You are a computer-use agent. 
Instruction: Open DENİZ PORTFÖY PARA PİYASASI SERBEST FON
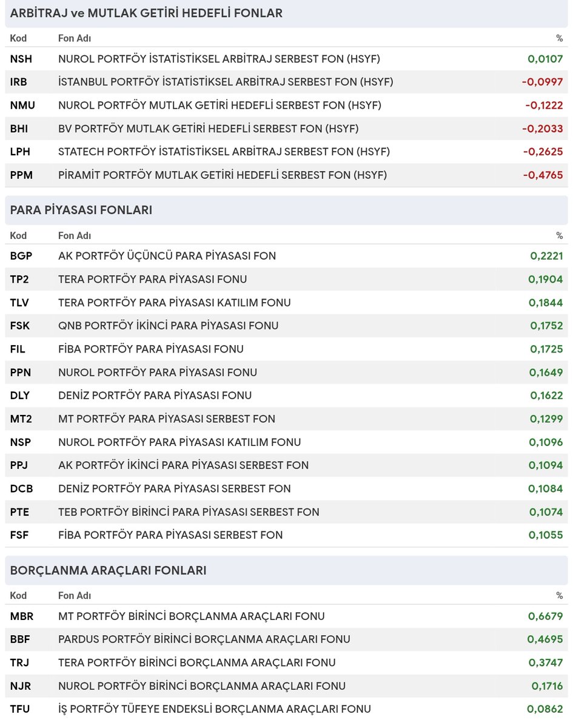click(x=175, y=488)
